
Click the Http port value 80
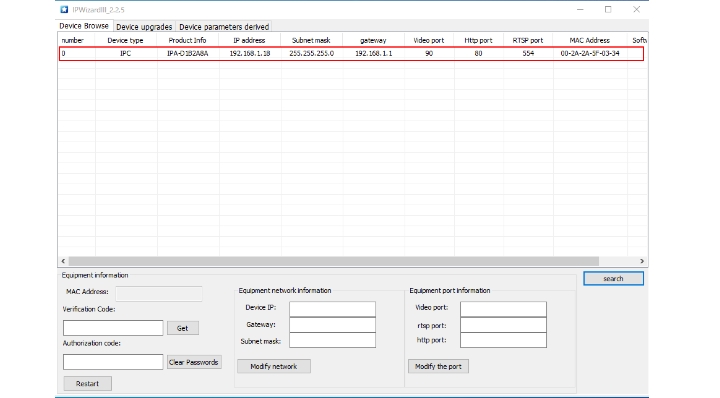point(478,54)
